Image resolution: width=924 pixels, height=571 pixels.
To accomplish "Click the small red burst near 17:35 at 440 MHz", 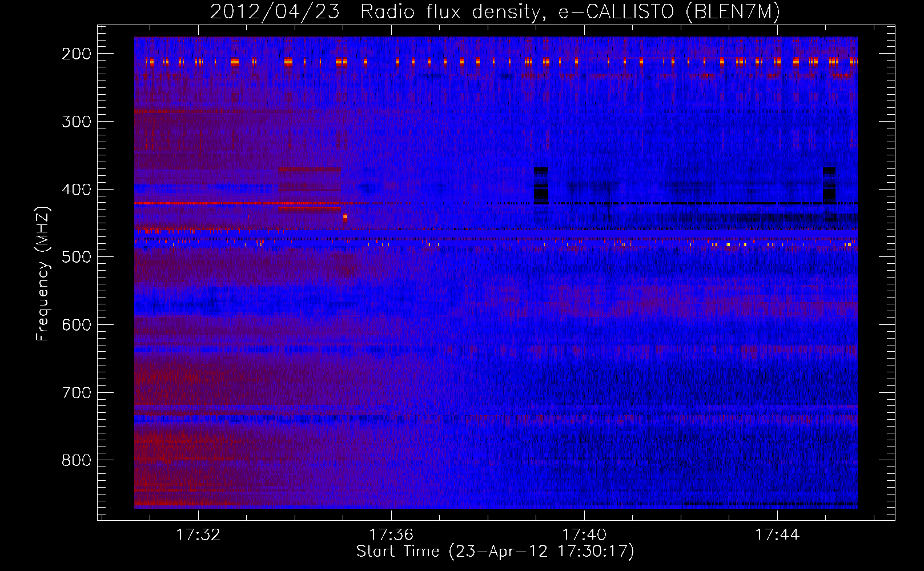I will (345, 217).
